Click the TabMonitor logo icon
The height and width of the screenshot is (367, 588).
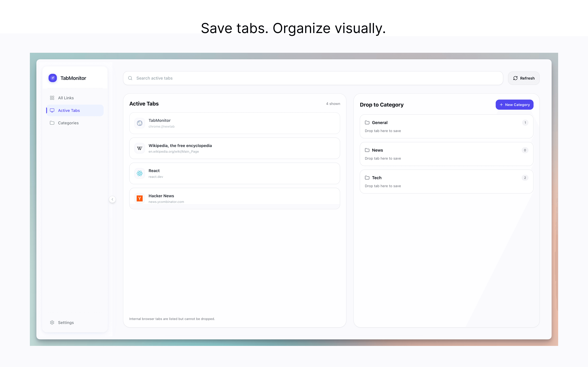pyautogui.click(x=53, y=78)
